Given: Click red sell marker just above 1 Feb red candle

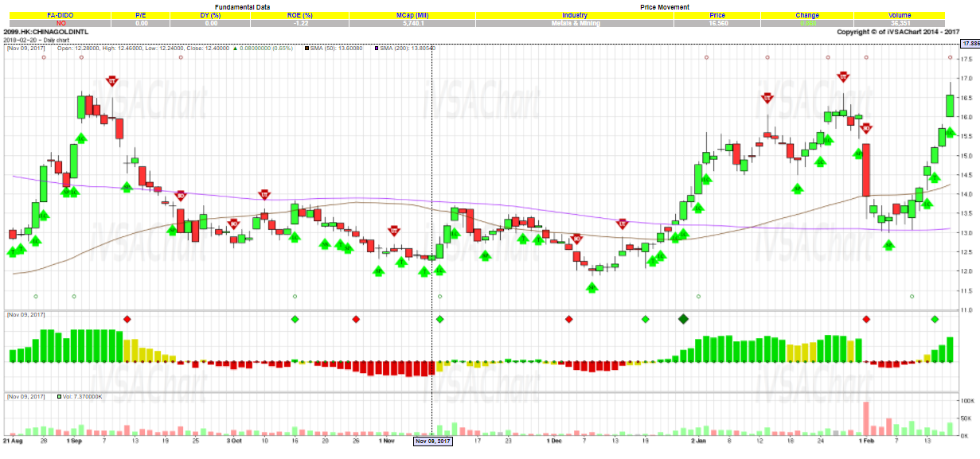Looking at the screenshot, I should click(x=865, y=128).
